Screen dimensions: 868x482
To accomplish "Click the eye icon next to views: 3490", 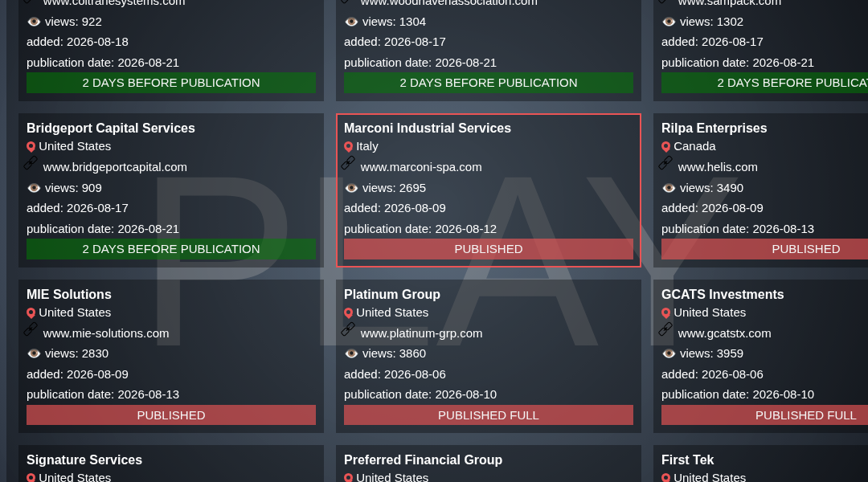I will tap(669, 188).
